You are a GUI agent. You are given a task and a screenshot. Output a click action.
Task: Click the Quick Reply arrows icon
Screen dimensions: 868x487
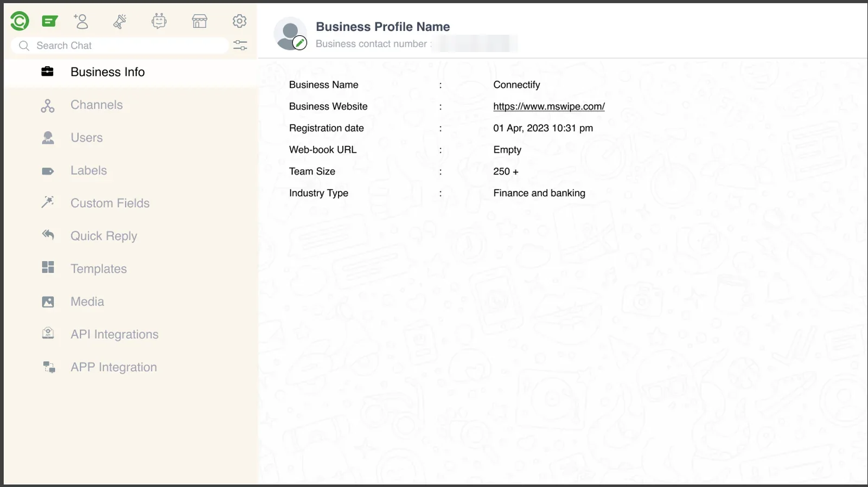tap(48, 235)
